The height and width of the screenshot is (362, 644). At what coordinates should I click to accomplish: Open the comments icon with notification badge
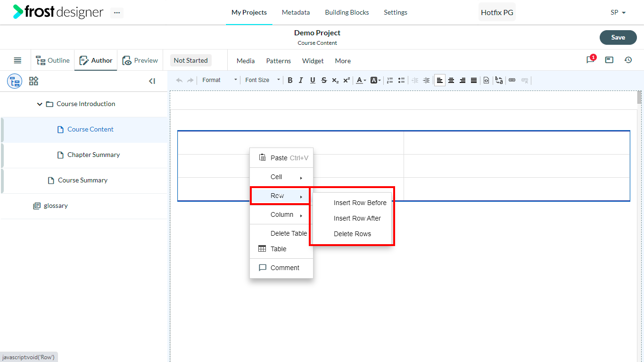pyautogui.click(x=591, y=60)
